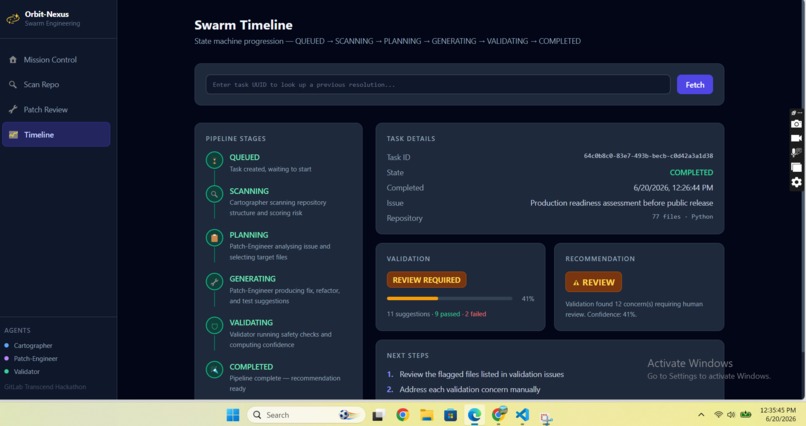Screen dimensions: 806x426
Task: Click the screenshot camera icon in overlay toolbar
Action: [x=796, y=124]
